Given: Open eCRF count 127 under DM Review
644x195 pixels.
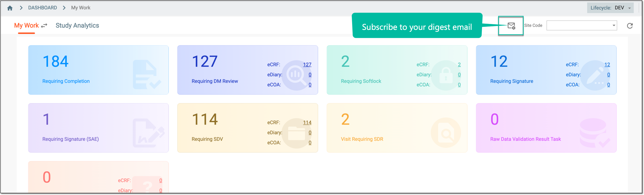Looking at the screenshot, I should [307, 65].
